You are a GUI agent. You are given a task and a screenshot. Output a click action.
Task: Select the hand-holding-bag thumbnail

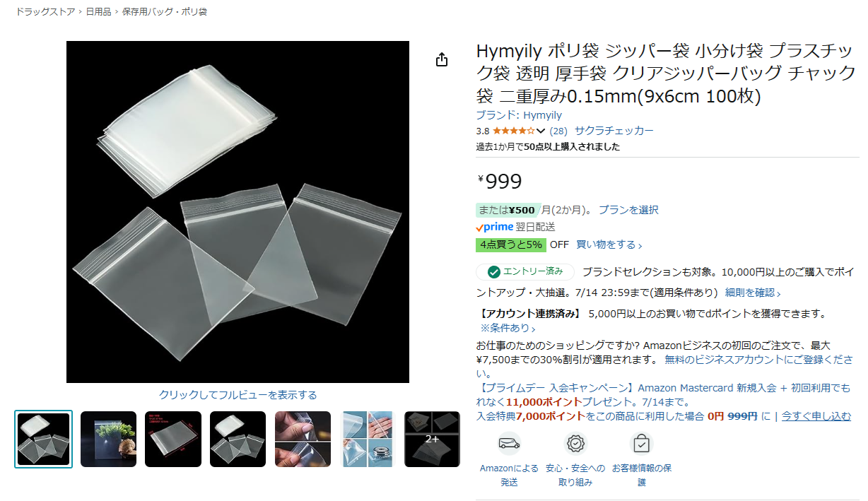click(x=303, y=439)
